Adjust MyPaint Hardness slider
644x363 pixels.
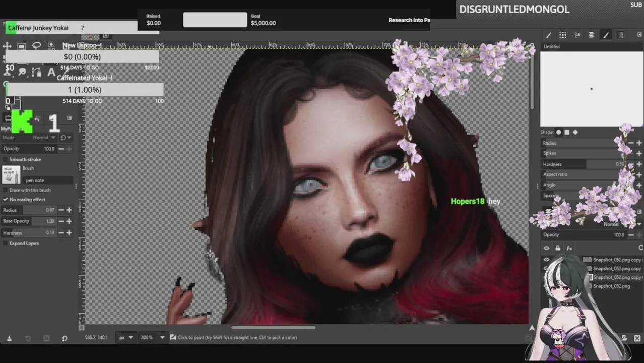tap(29, 232)
